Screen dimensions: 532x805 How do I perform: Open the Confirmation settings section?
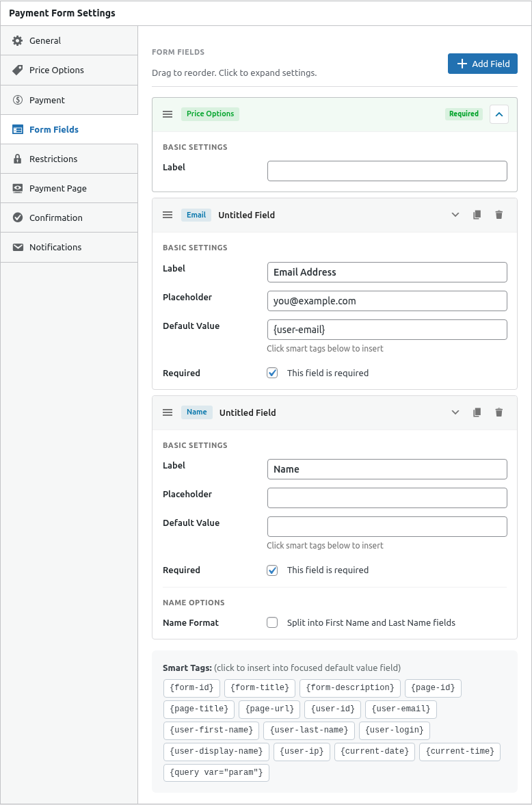coord(19,217)
